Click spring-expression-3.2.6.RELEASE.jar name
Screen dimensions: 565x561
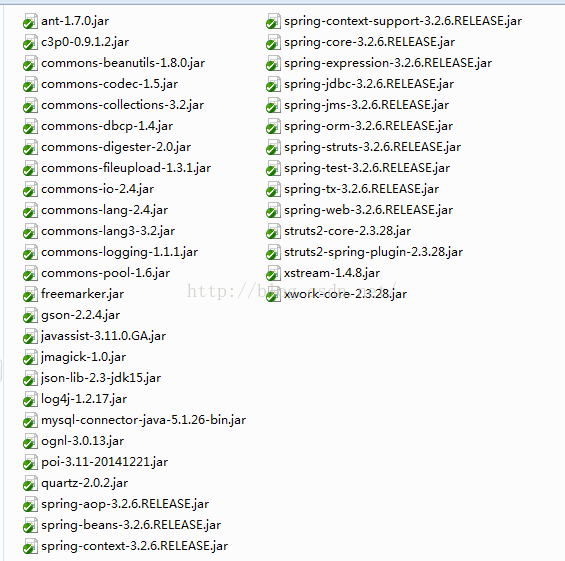(388, 63)
